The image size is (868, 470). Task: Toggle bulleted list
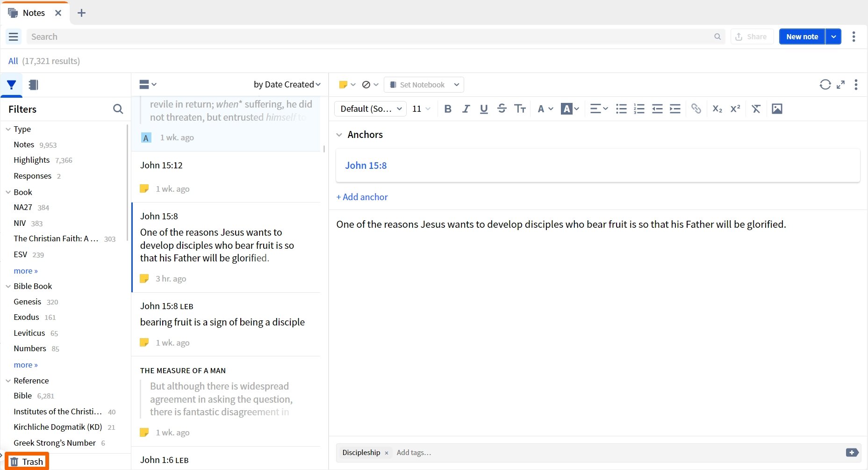(x=621, y=109)
